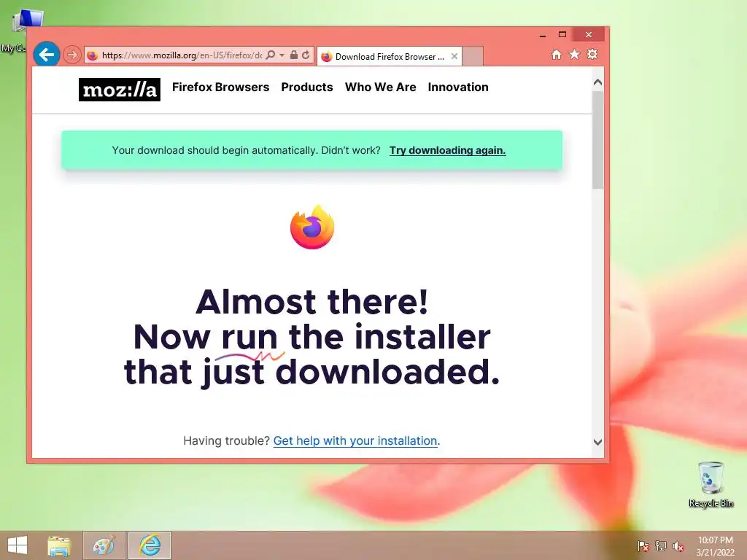The image size is (747, 560).
Task: Click the large Firefox logo image
Action: 312,227
